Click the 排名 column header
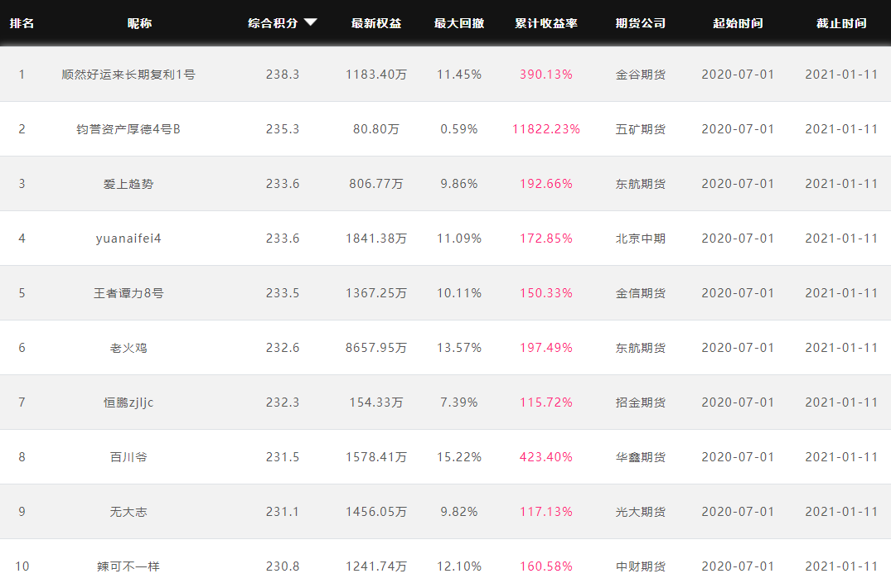The width and height of the screenshot is (891, 588). tap(22, 23)
